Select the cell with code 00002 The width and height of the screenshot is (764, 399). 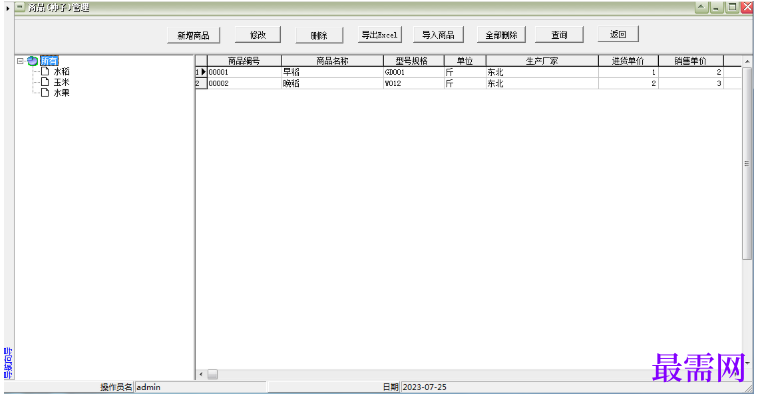(x=244, y=83)
